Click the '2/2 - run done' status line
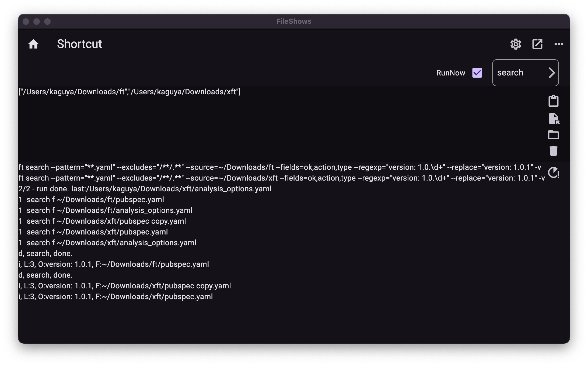This screenshot has width=588, height=366. click(x=145, y=189)
